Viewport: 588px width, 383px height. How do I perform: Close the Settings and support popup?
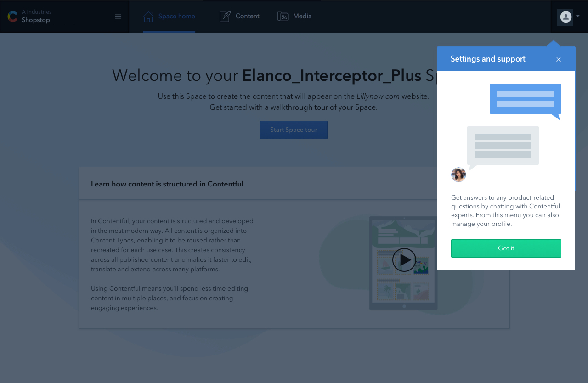click(x=559, y=59)
